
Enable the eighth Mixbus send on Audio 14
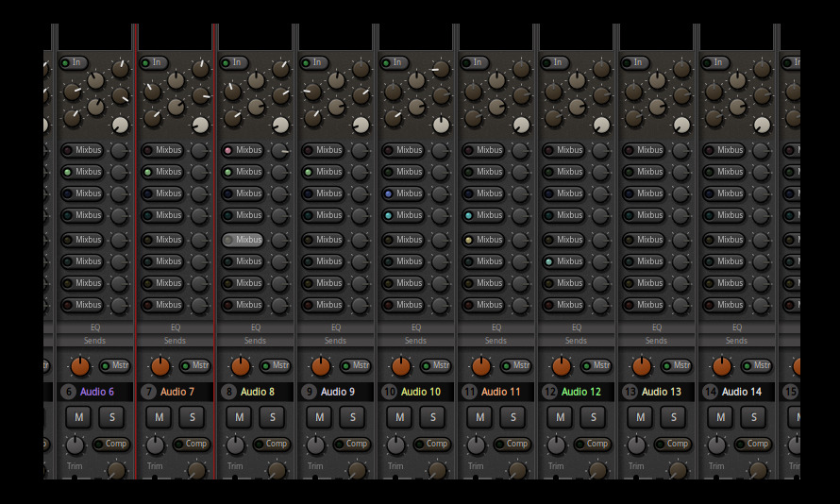pos(724,305)
